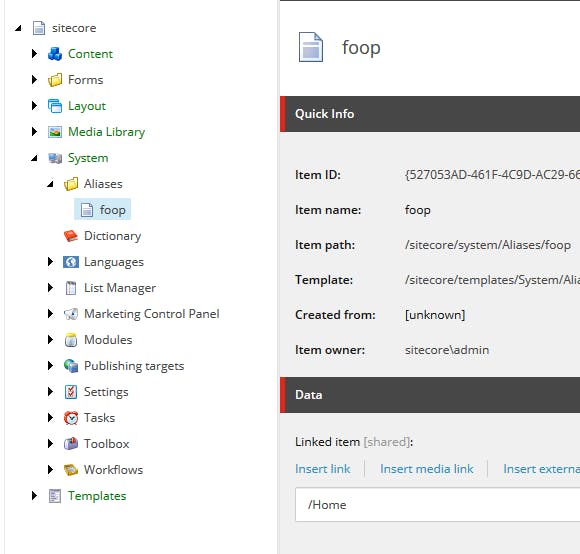Expand the Languages tree node

pyautogui.click(x=50, y=262)
